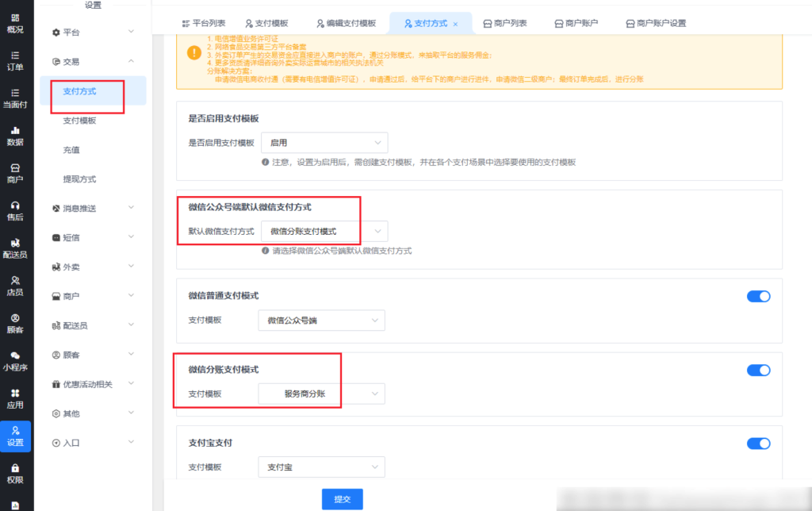
Task: Disable the 微信分账支付模式 switch
Action: [x=758, y=370]
